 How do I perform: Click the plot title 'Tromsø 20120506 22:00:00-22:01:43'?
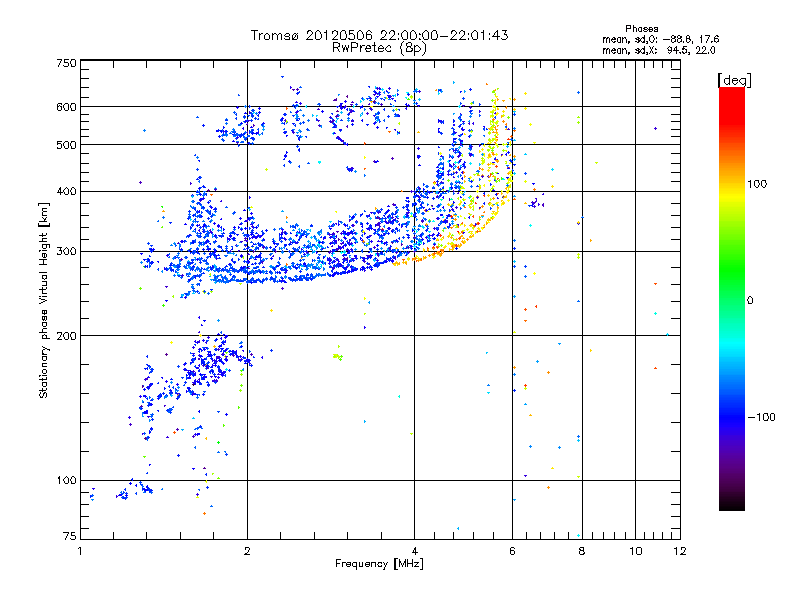point(379,35)
